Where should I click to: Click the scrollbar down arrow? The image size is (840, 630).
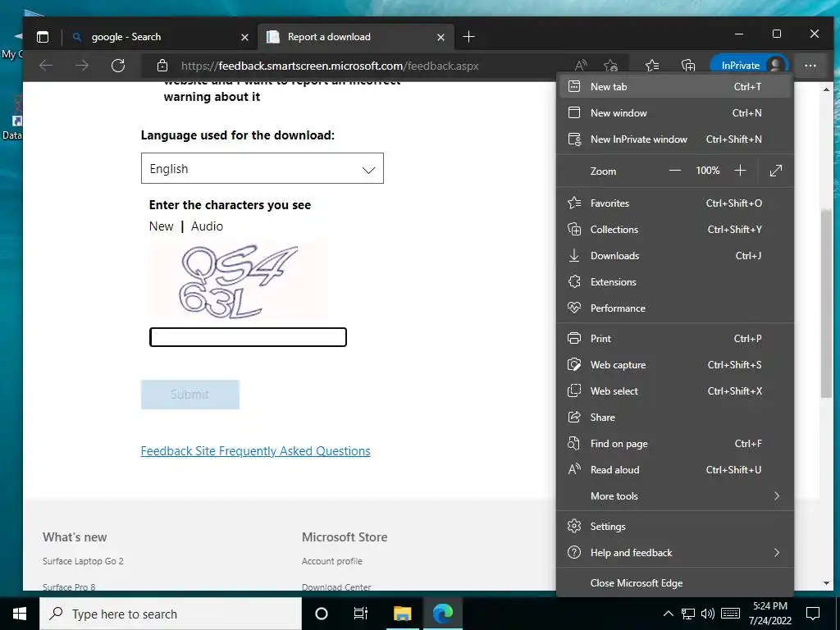(826, 583)
